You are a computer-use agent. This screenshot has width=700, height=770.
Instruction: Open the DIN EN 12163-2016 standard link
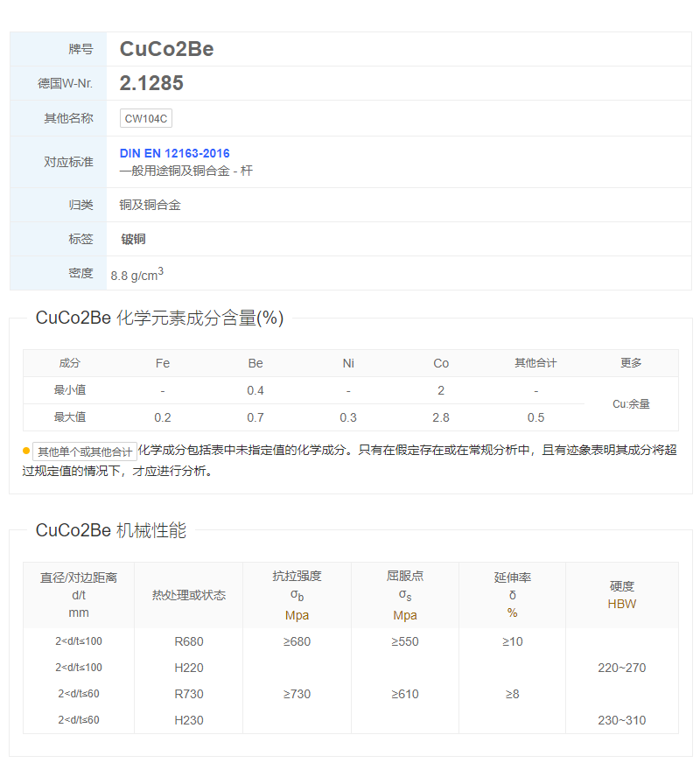click(174, 153)
